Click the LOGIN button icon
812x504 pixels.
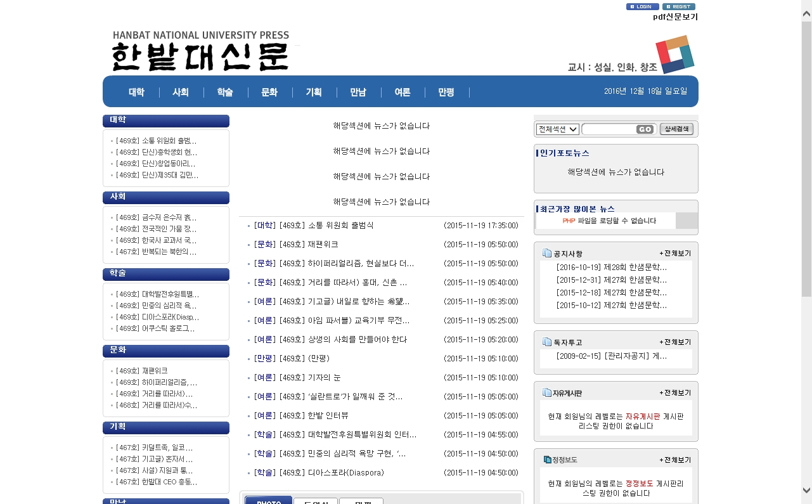(642, 6)
